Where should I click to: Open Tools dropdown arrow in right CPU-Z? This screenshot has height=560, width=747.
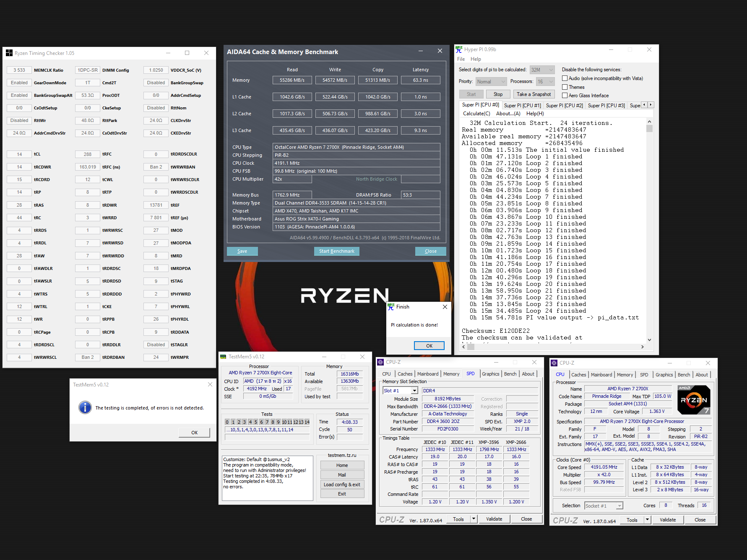648,520
